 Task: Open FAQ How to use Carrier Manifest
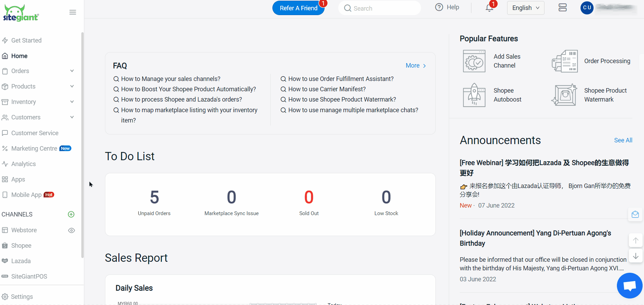(327, 89)
